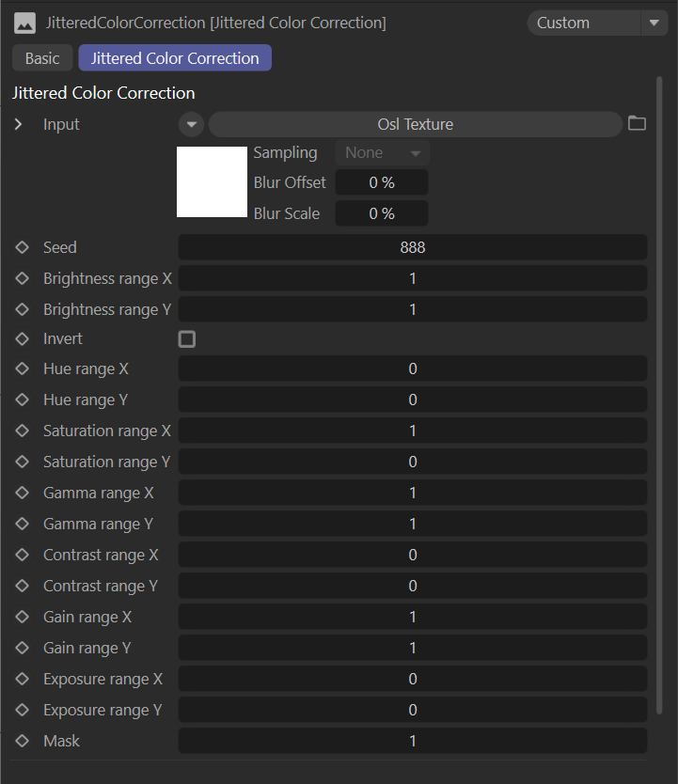This screenshot has width=678, height=784.
Task: Open the Sampling dropdown set to None
Action: tap(382, 152)
